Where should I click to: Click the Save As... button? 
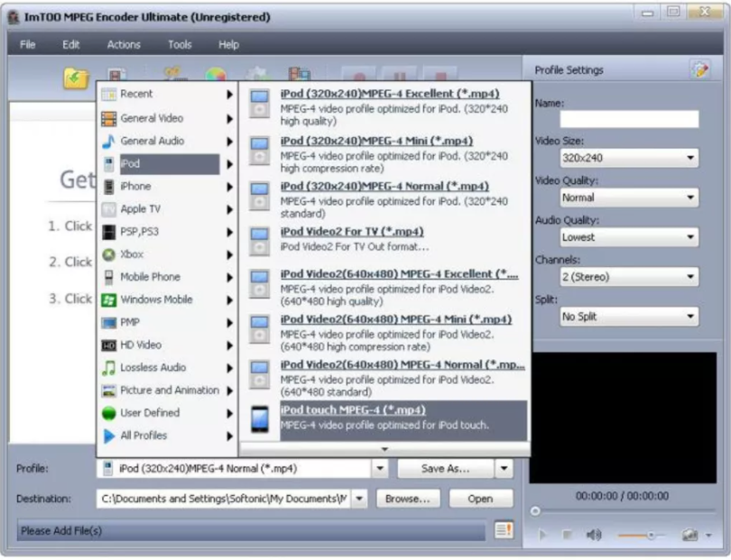coord(445,468)
